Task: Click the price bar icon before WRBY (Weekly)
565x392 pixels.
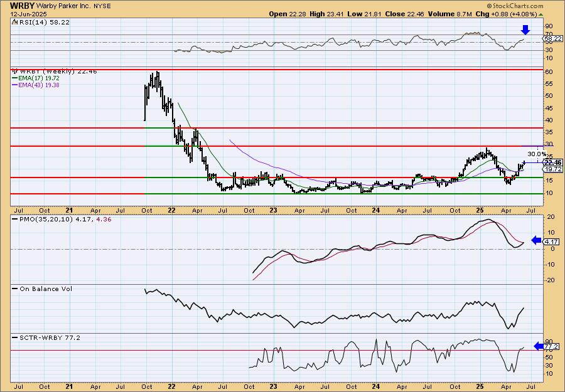Action: [16, 72]
